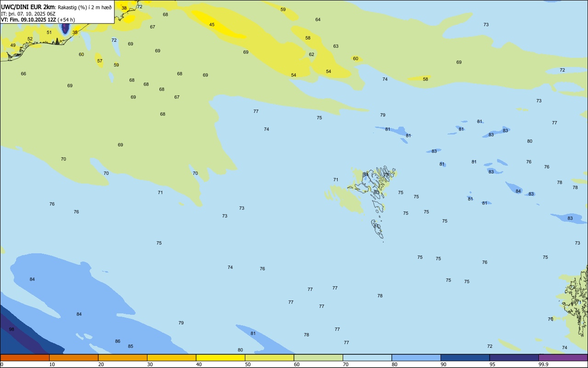588x368 pixels.
Task: Select the humidity value 38 on the map
Action: 124,8
